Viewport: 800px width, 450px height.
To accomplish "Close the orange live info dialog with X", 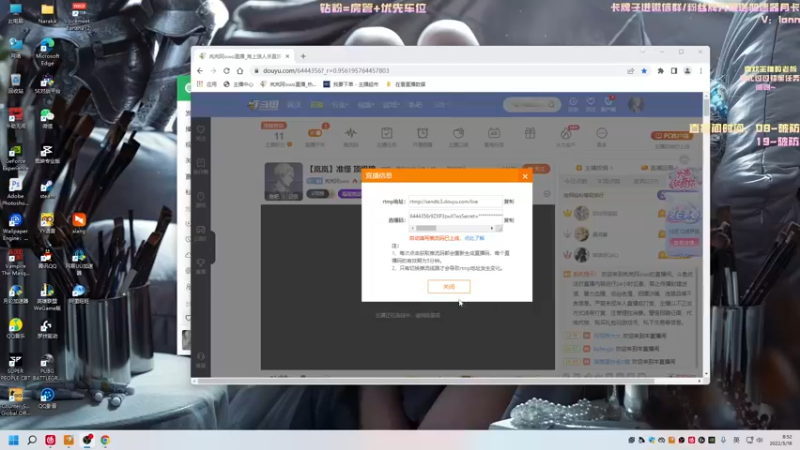I will click(x=525, y=176).
